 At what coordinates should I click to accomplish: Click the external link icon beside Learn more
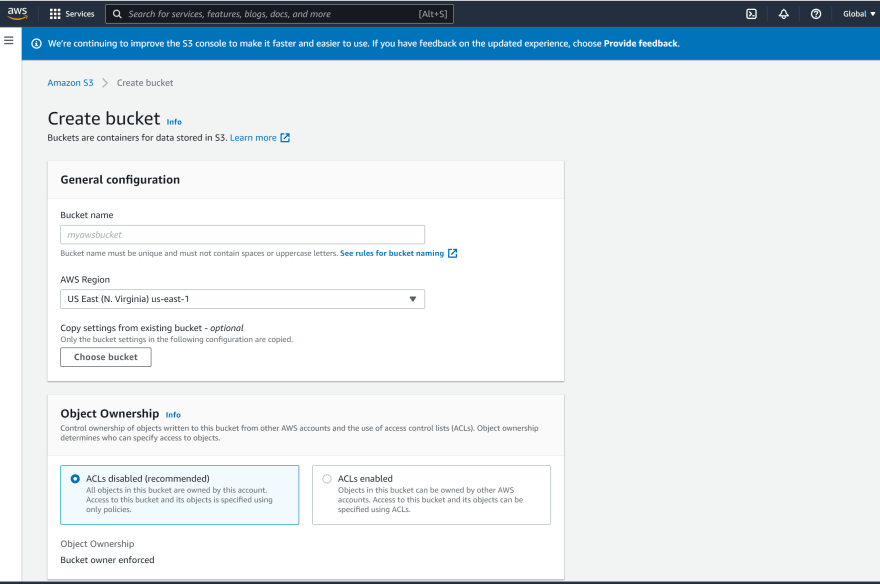pyautogui.click(x=285, y=137)
